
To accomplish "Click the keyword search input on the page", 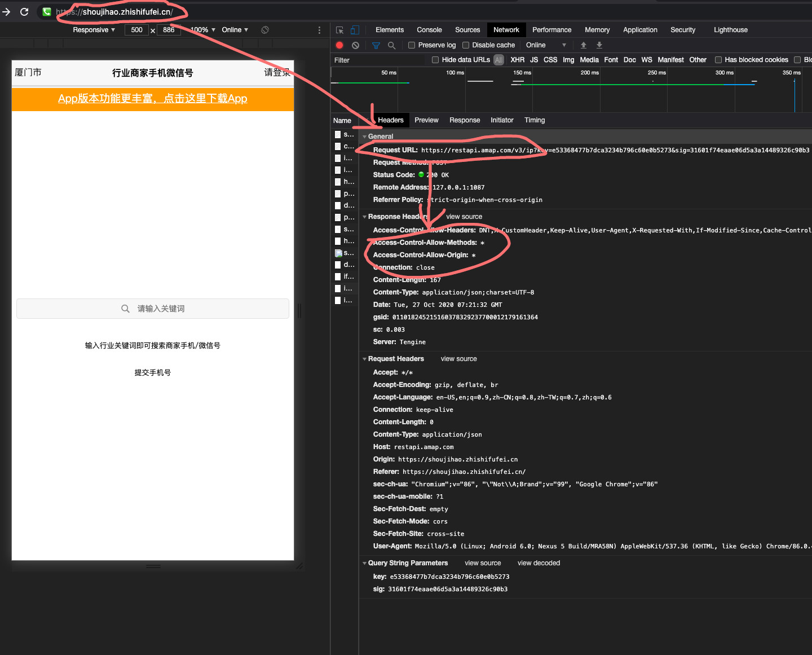I will click(153, 309).
